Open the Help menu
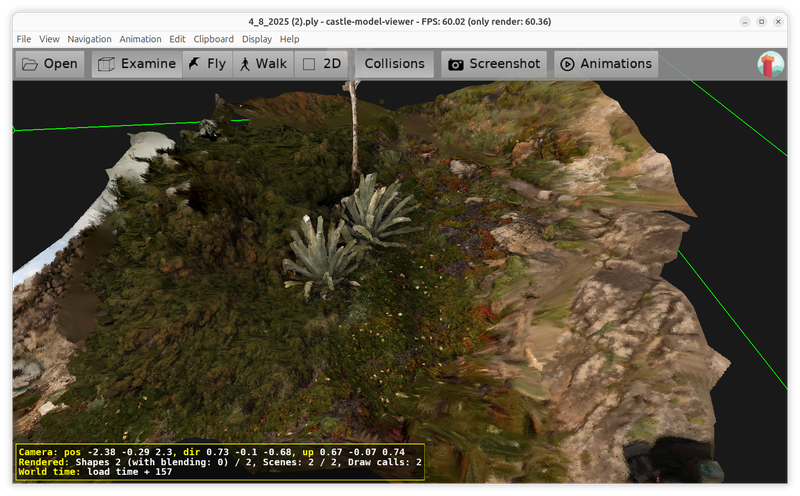This screenshot has height=496, width=800. coord(289,39)
